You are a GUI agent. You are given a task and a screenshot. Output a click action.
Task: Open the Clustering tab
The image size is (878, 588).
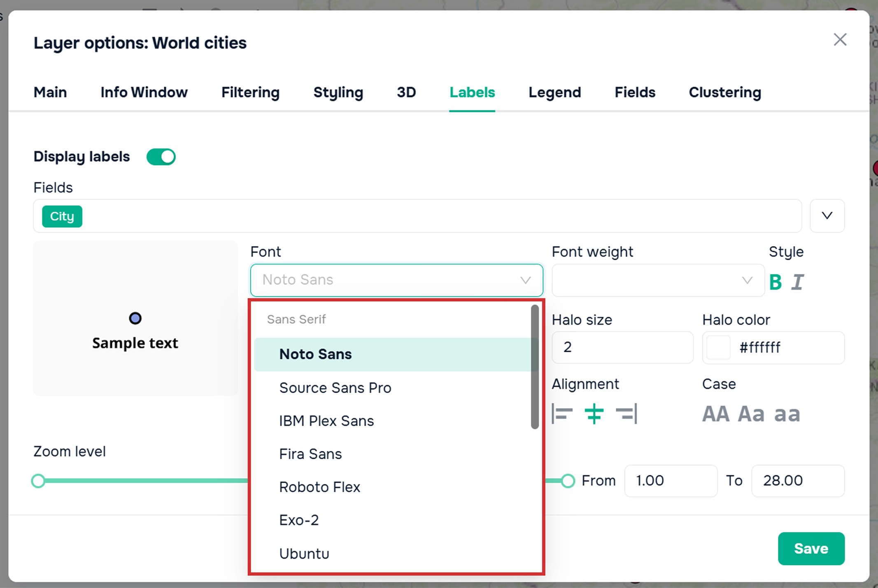(725, 92)
